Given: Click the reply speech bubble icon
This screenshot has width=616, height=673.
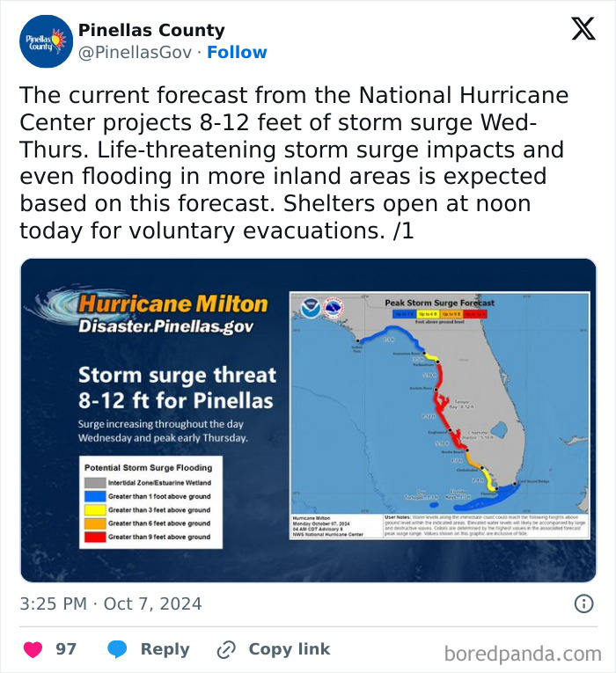Looking at the screenshot, I should point(117,649).
